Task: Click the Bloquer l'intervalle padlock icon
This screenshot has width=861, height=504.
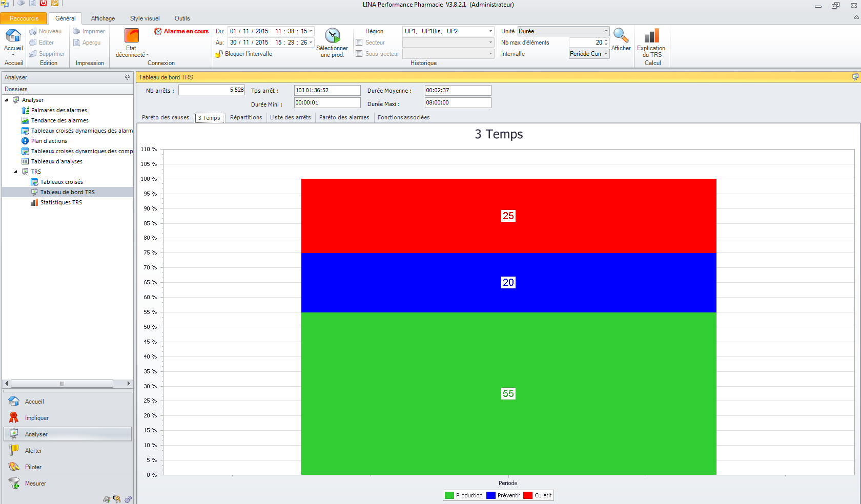Action: [x=219, y=54]
